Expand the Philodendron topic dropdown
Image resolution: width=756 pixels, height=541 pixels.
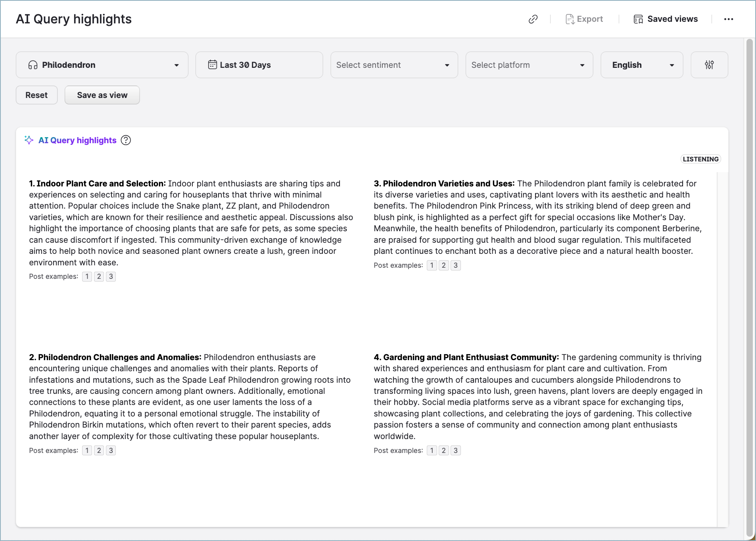click(x=102, y=65)
